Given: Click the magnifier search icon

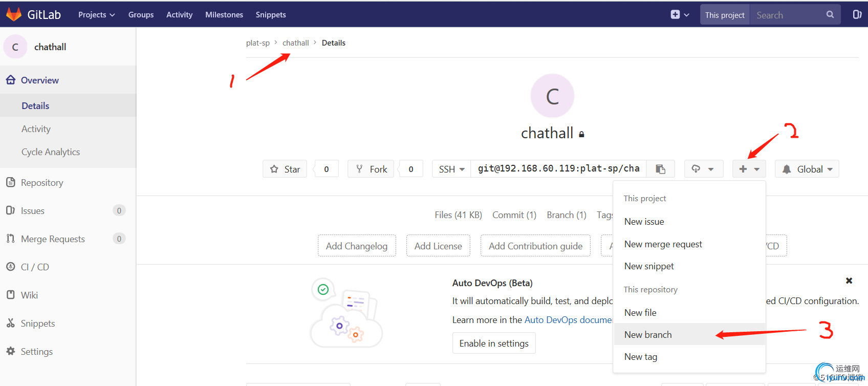Looking at the screenshot, I should 830,15.
